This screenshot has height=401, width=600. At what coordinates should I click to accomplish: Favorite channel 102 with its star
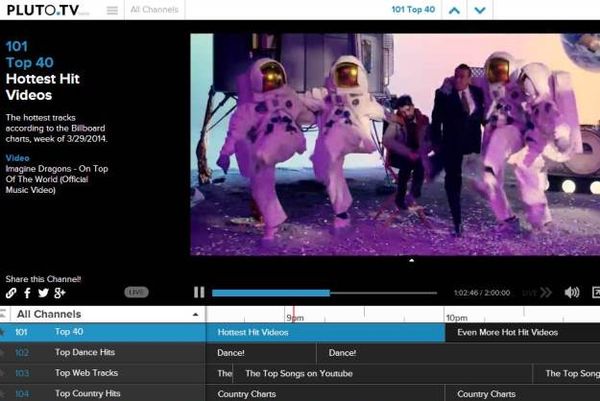[x=2, y=352]
